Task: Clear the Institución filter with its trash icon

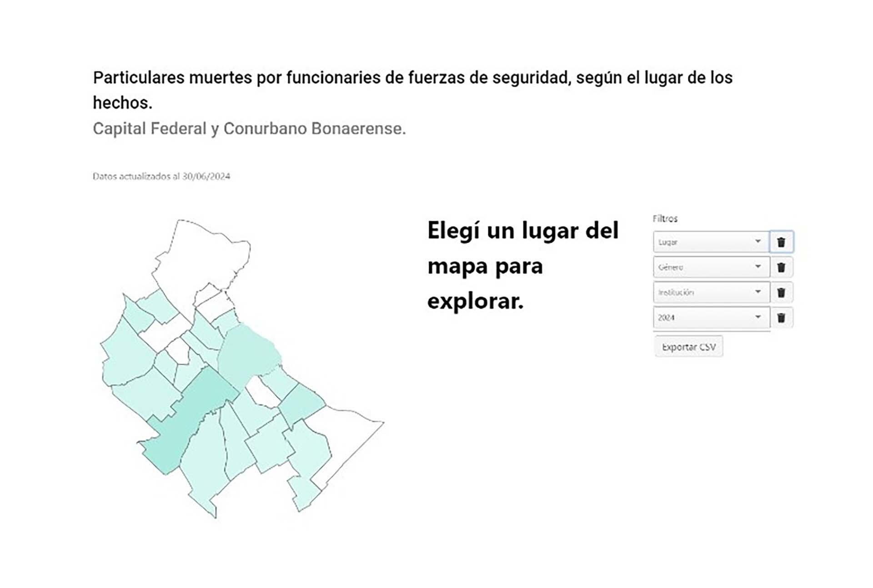Action: tap(781, 292)
